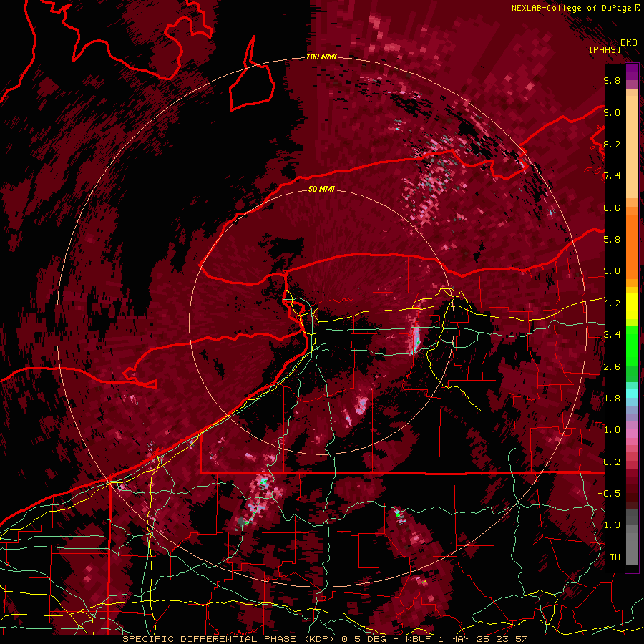Click the 7.4 scale value
The width and height of the screenshot is (644, 644).
(612, 176)
